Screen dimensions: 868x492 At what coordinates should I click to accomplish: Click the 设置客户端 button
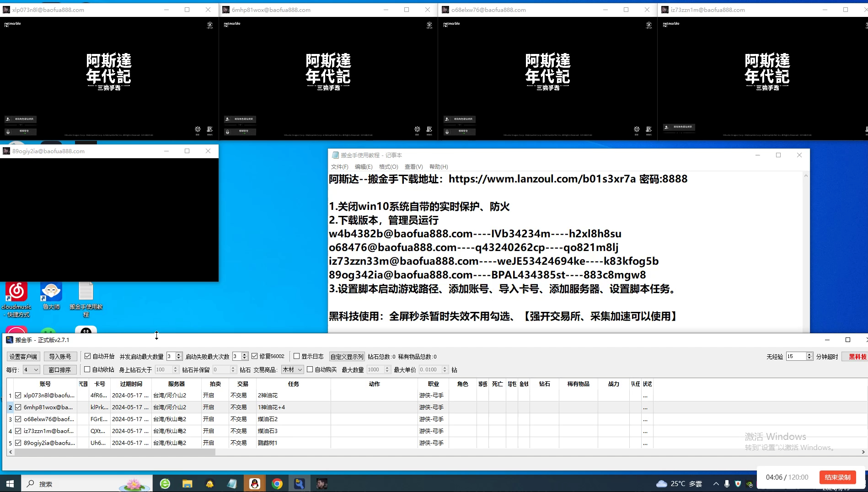point(23,357)
